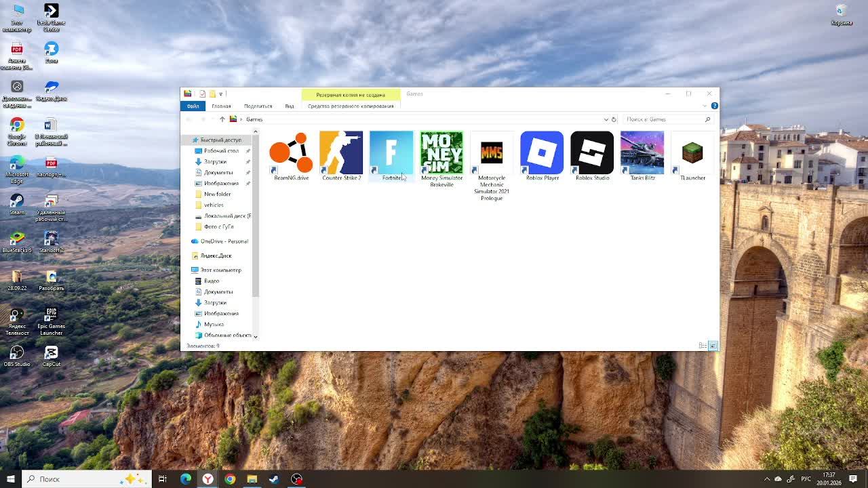Select the Яндекс Диск desktop icon

point(51,91)
